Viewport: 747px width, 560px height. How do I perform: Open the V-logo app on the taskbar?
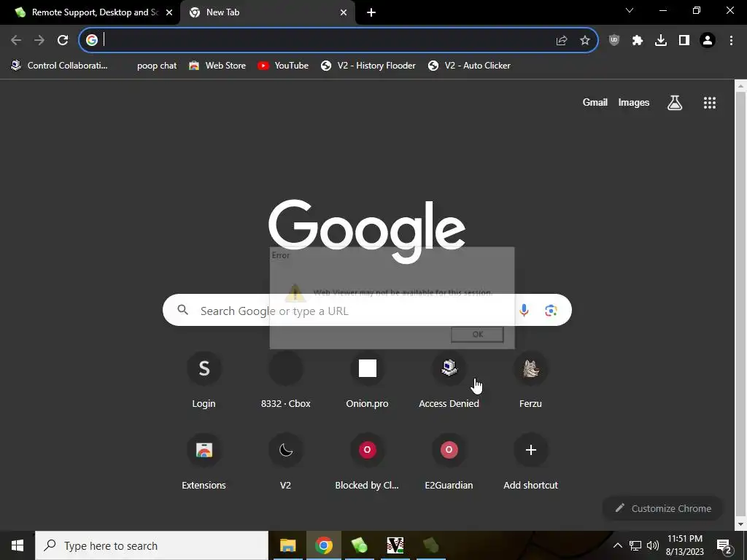[x=395, y=545]
